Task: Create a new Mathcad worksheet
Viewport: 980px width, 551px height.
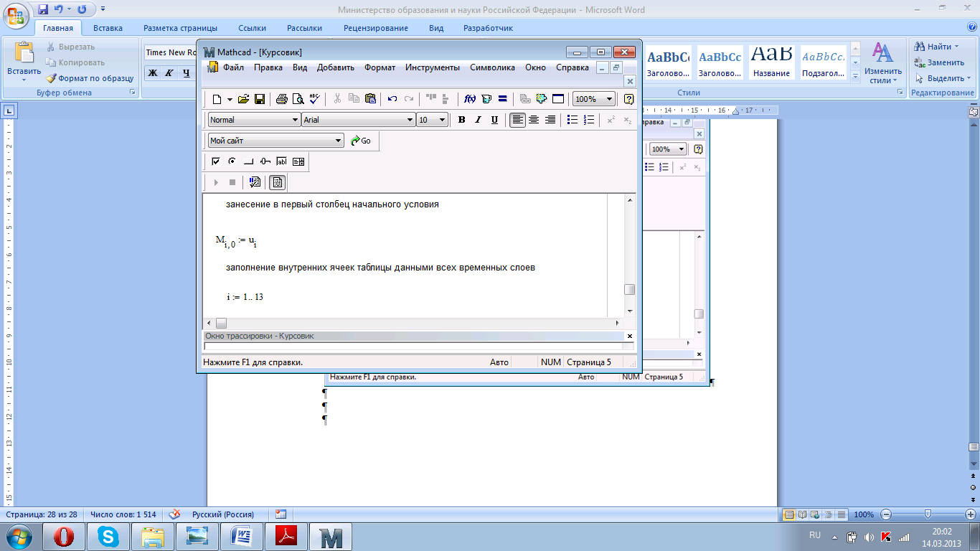Action: 217,99
